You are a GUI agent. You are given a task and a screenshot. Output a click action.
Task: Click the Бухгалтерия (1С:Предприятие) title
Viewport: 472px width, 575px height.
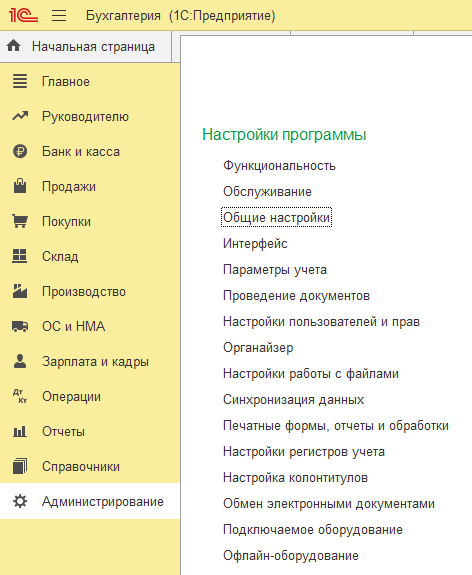180,16
